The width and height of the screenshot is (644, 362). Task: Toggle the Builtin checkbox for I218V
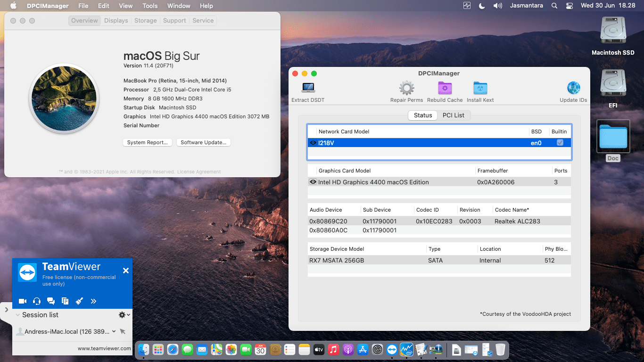560,142
